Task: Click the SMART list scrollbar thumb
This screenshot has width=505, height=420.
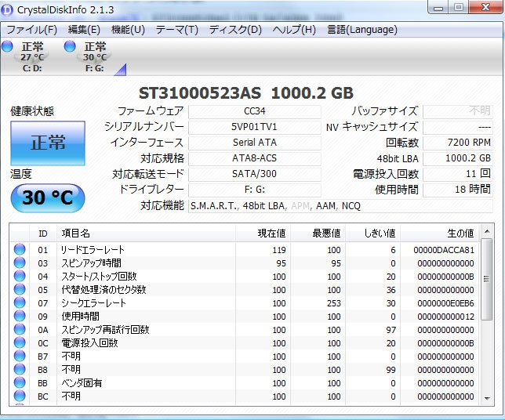Action: 487,279
